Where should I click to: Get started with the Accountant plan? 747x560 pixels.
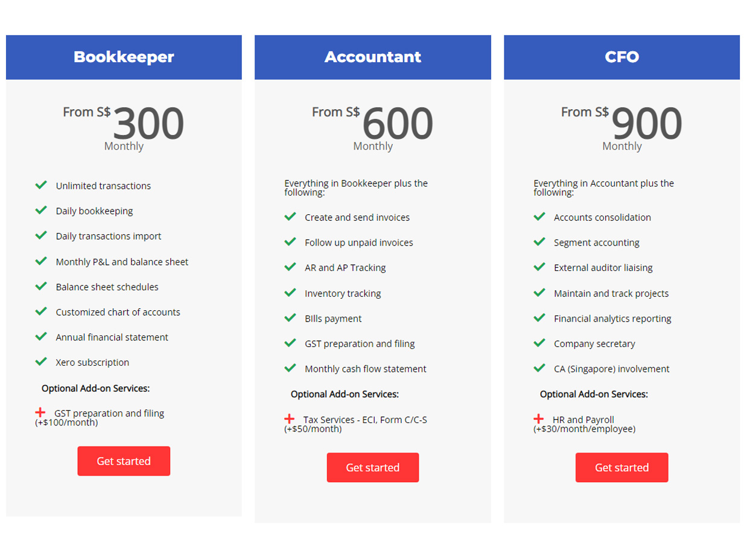(x=373, y=468)
